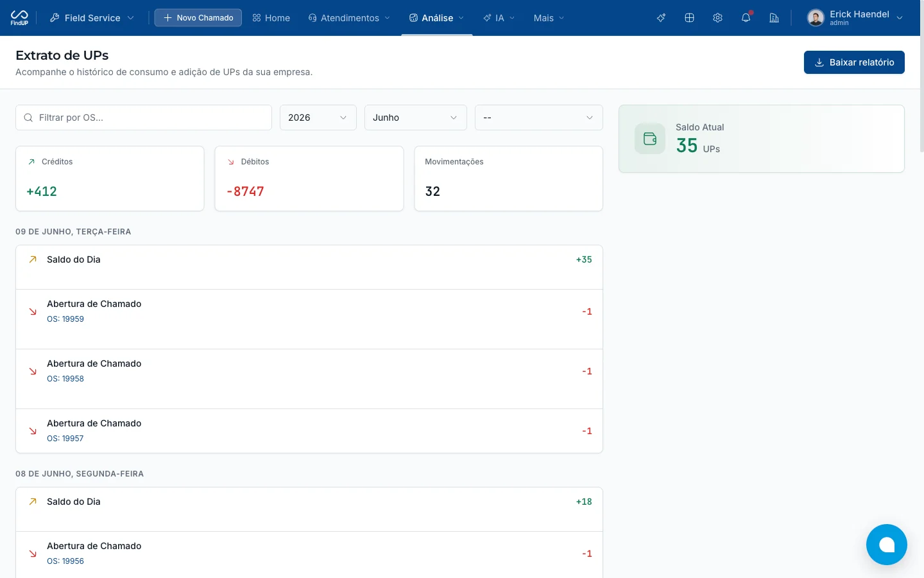
Task: Expand the Mais menu
Action: (x=549, y=18)
